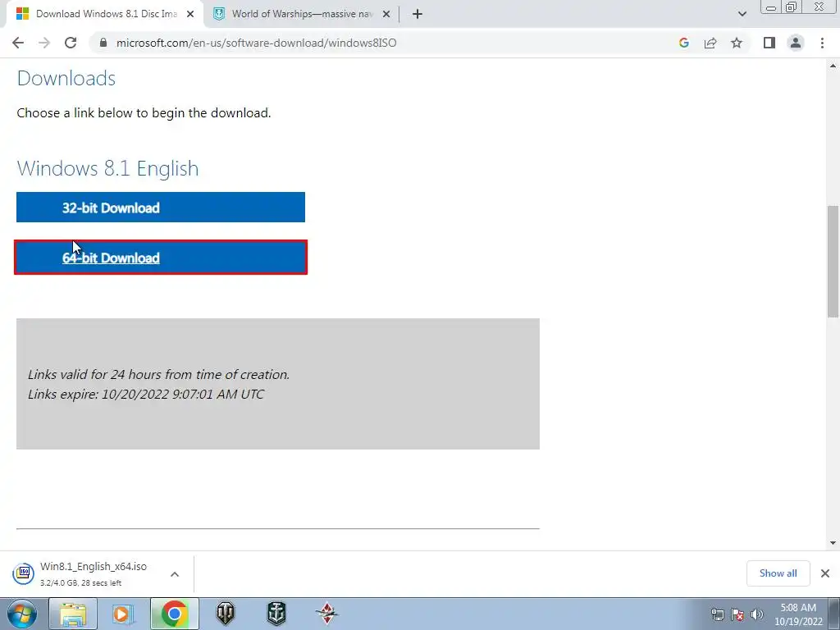
Task: Reload the current page
Action: coord(71,43)
